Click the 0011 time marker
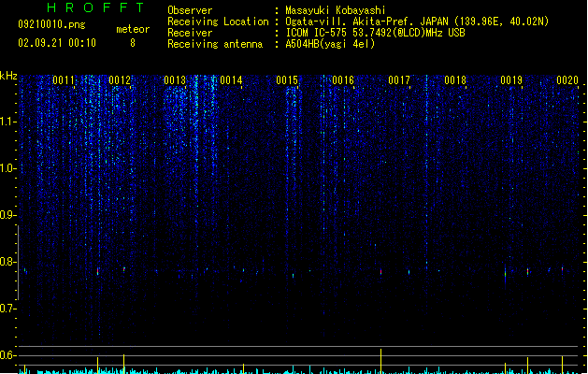588x374 pixels. (64, 80)
